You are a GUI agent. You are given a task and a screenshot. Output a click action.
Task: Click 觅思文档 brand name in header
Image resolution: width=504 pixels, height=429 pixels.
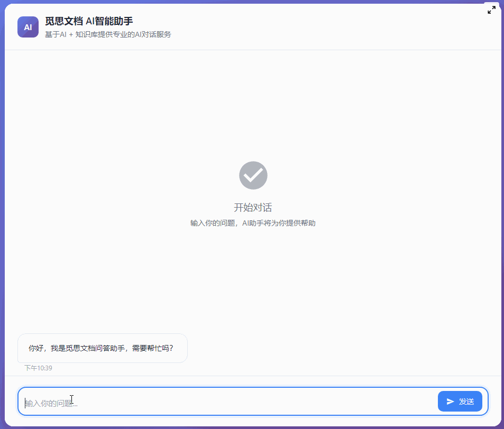64,21
